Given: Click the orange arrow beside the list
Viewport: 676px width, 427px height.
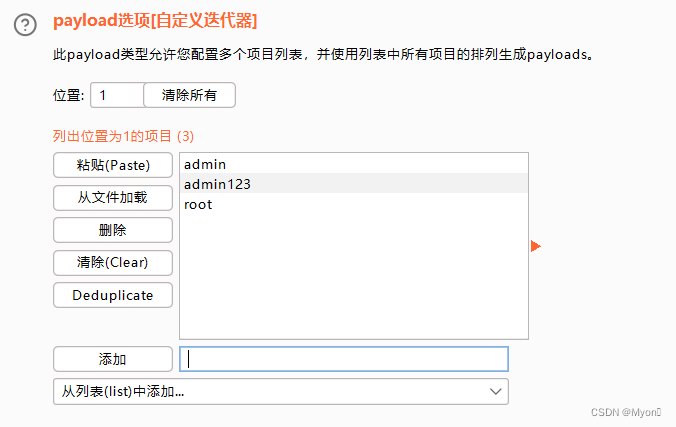Looking at the screenshot, I should click(x=535, y=246).
